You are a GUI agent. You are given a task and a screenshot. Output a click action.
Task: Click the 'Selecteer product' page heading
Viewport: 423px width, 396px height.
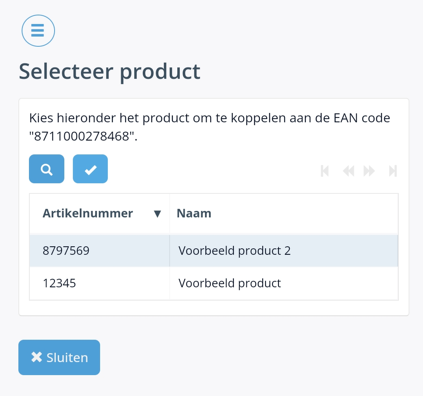[x=109, y=72]
